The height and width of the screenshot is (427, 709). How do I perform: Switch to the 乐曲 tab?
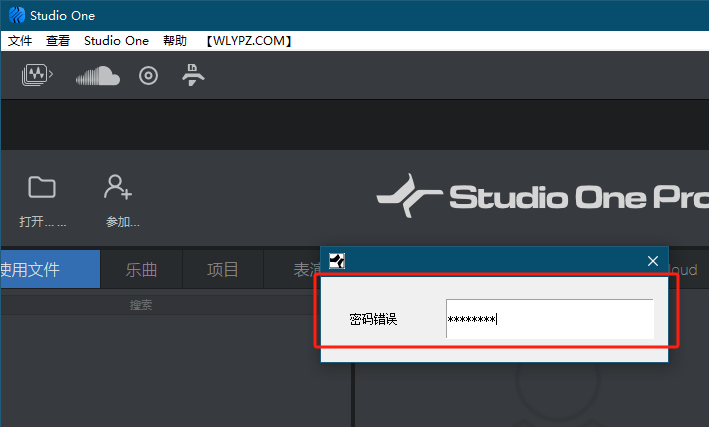click(142, 270)
